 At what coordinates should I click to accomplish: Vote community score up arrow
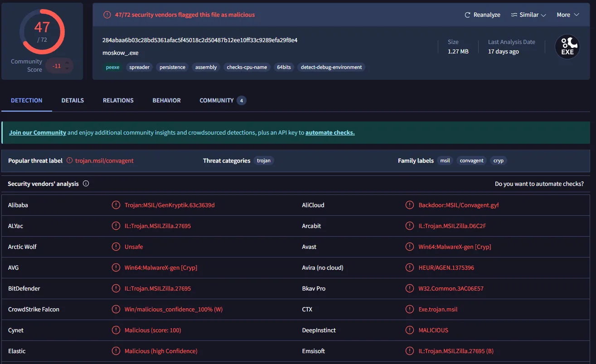[x=67, y=63]
